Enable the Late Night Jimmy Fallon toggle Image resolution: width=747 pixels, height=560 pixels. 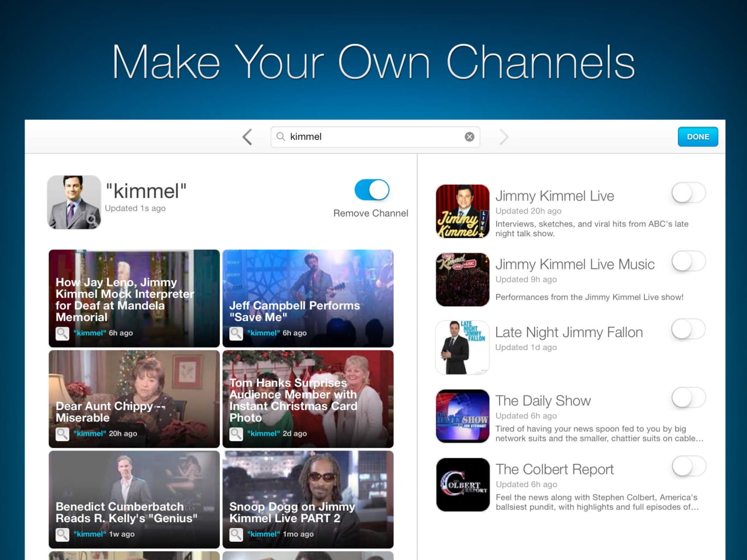(x=688, y=330)
